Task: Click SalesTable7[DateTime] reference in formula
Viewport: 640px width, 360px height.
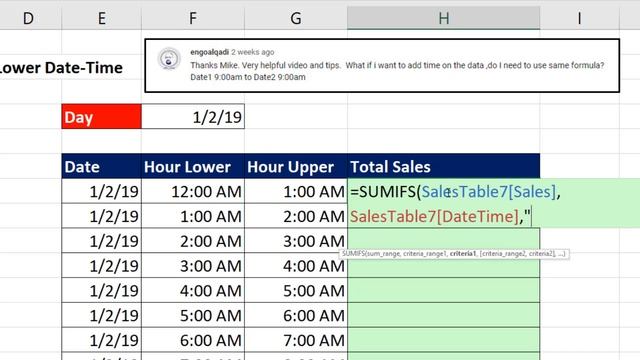Action: click(x=434, y=216)
